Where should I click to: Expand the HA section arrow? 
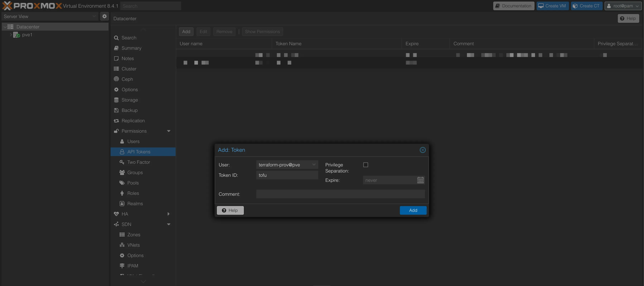click(x=168, y=214)
